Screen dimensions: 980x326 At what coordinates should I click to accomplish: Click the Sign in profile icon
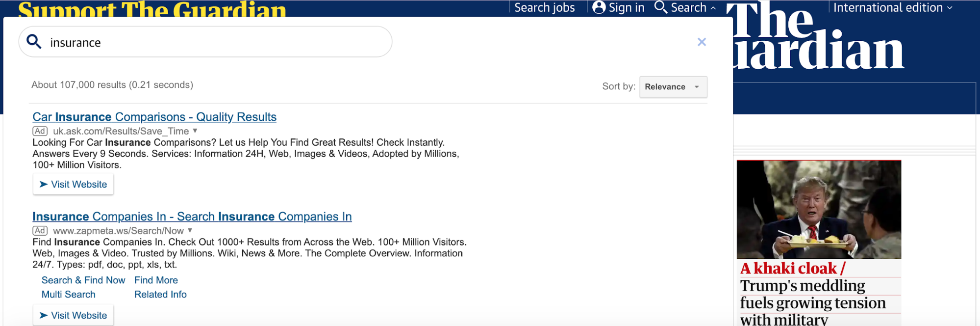599,7
